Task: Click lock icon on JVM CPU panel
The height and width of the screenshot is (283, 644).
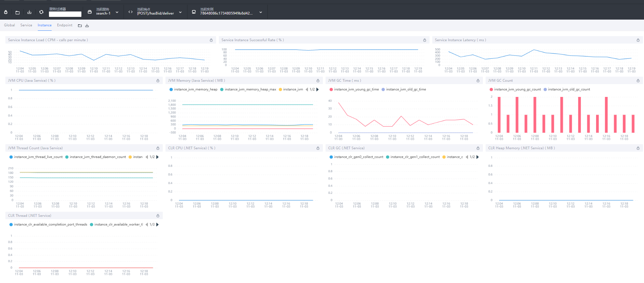Action: tap(158, 81)
